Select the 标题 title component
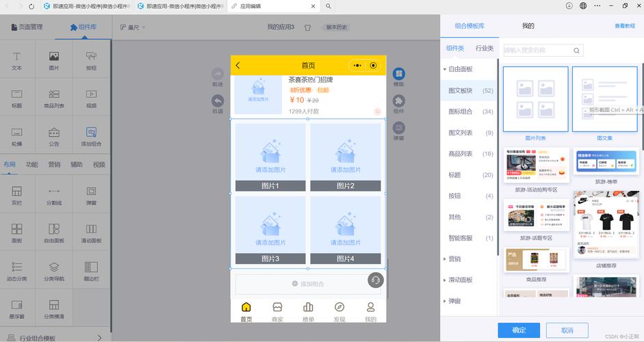Screen dimensions: 644x342 (x=17, y=98)
